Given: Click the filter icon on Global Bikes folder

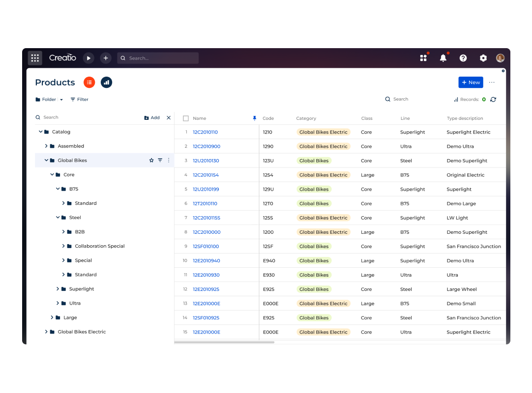Looking at the screenshot, I should pos(160,160).
